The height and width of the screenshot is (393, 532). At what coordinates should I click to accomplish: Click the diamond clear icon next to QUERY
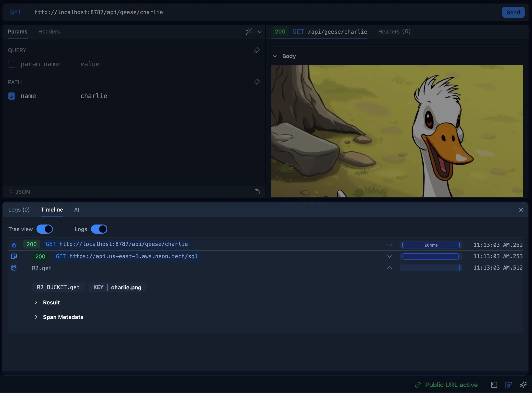256,50
